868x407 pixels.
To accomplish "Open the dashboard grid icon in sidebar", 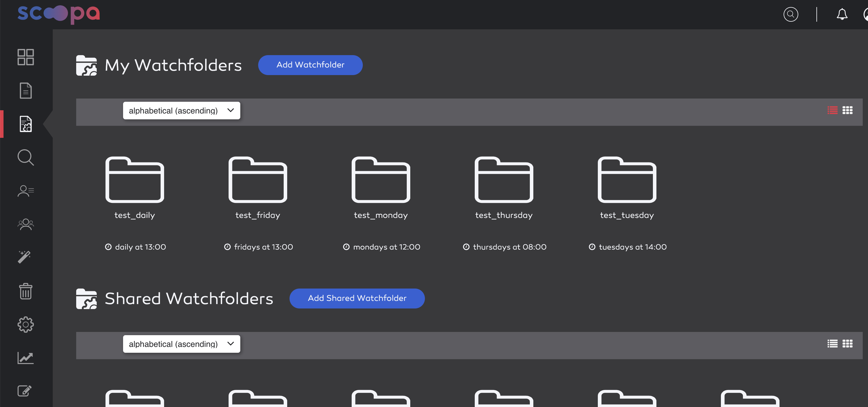I will pos(25,57).
